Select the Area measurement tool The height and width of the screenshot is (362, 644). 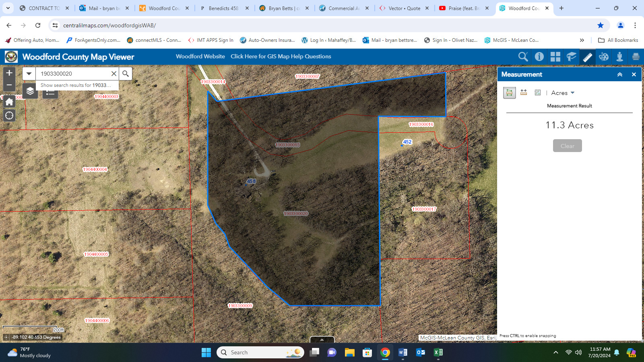point(509,93)
